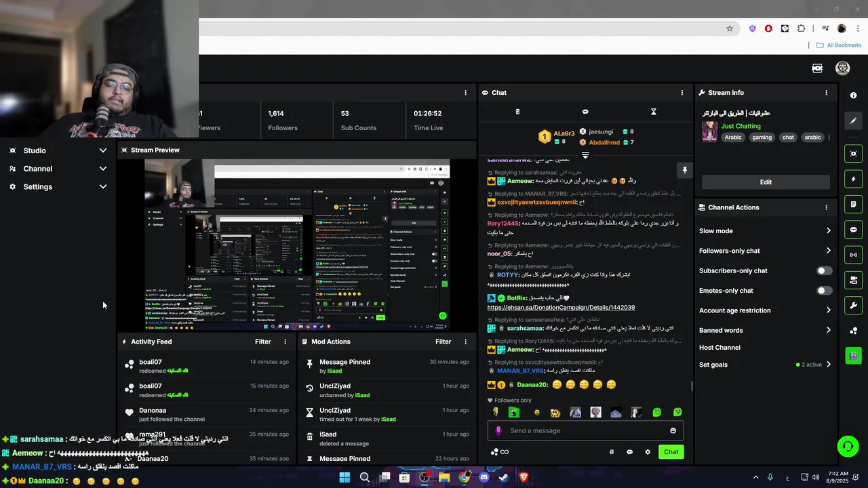The height and width of the screenshot is (488, 868).
Task: Open Discord from the taskbar
Action: (x=484, y=477)
